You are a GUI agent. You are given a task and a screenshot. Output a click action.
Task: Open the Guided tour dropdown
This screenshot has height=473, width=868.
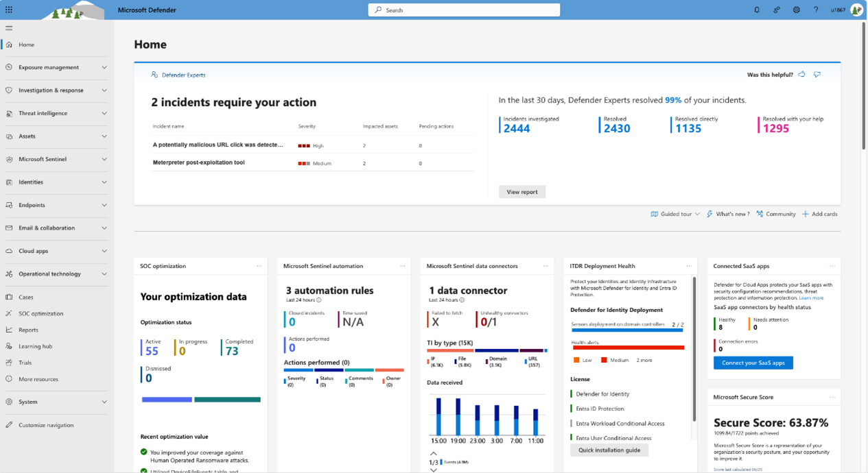(x=675, y=214)
